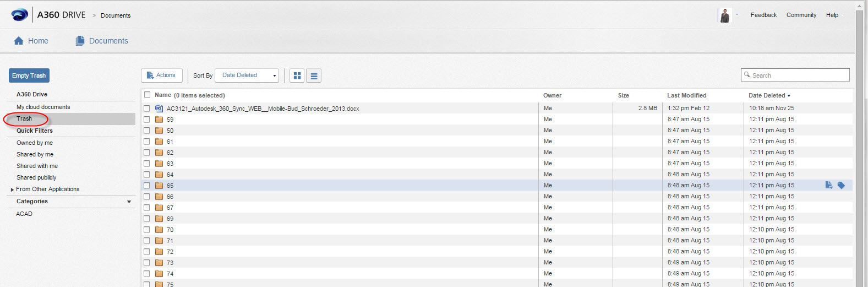The height and width of the screenshot is (287, 868).
Task: Switch to list view layout
Action: (x=314, y=75)
